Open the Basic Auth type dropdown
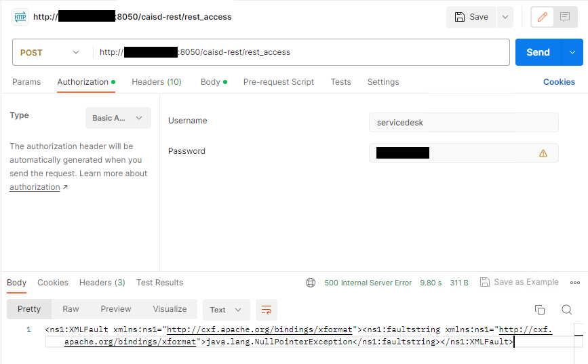The height and width of the screenshot is (364, 588). [x=118, y=118]
